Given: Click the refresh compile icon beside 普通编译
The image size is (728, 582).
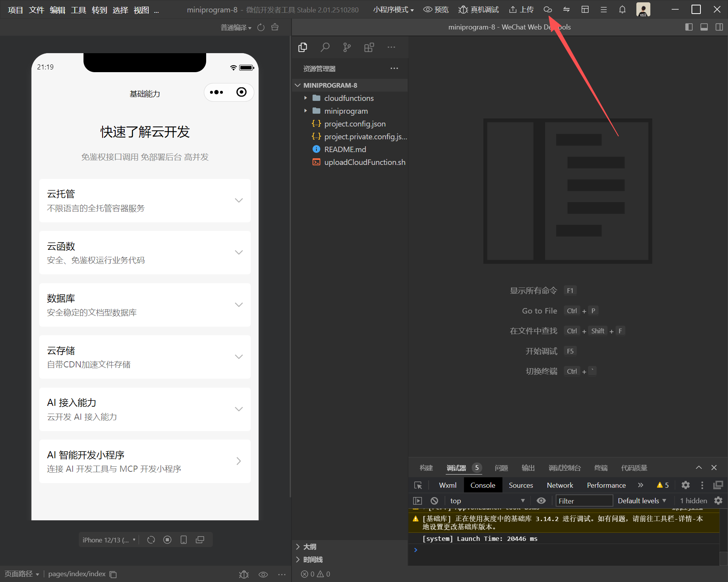Looking at the screenshot, I should (261, 28).
